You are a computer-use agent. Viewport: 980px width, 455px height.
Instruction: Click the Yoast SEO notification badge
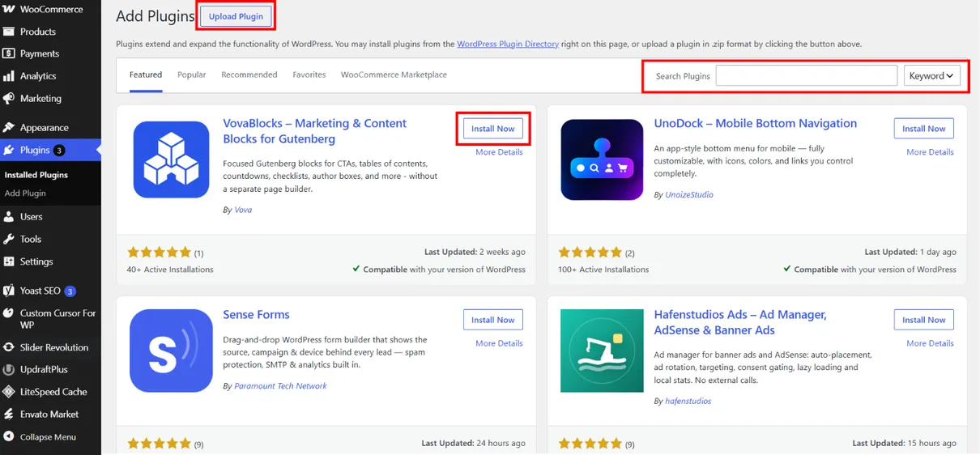[70, 291]
